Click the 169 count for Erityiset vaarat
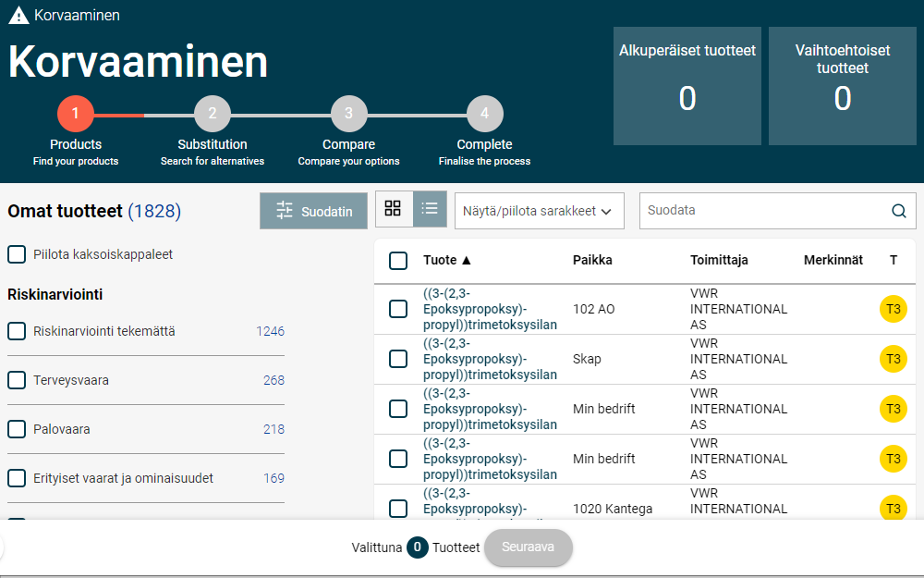The height and width of the screenshot is (578, 924). (274, 478)
